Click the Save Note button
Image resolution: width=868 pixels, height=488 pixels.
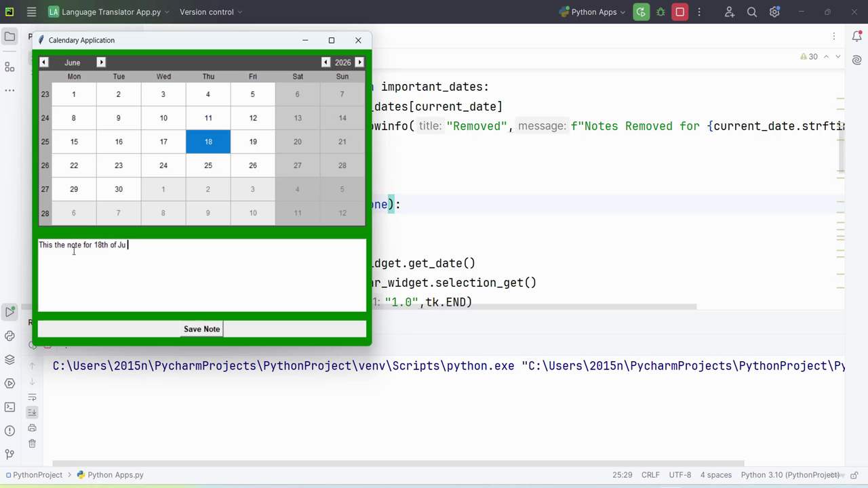(x=202, y=329)
